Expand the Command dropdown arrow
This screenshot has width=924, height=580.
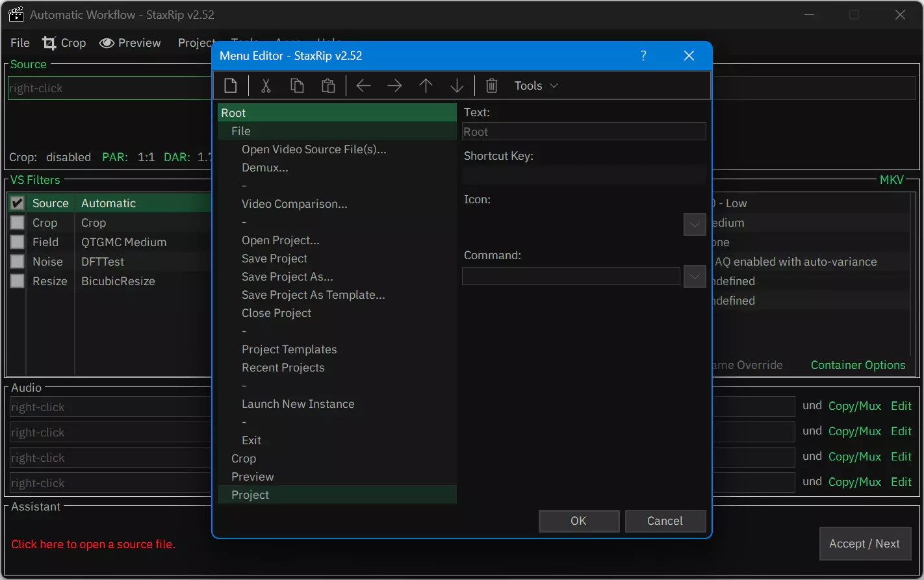(x=694, y=277)
